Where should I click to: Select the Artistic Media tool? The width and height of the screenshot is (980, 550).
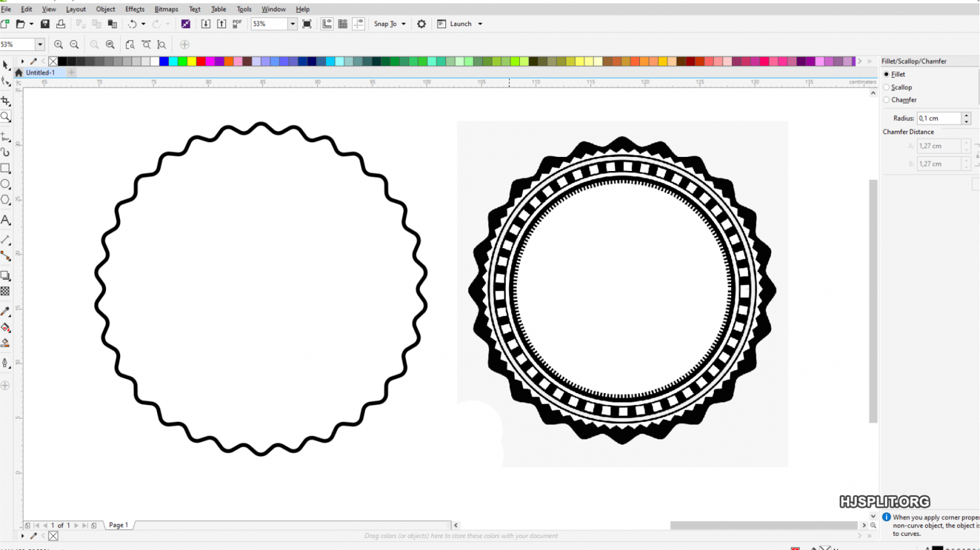[6, 152]
